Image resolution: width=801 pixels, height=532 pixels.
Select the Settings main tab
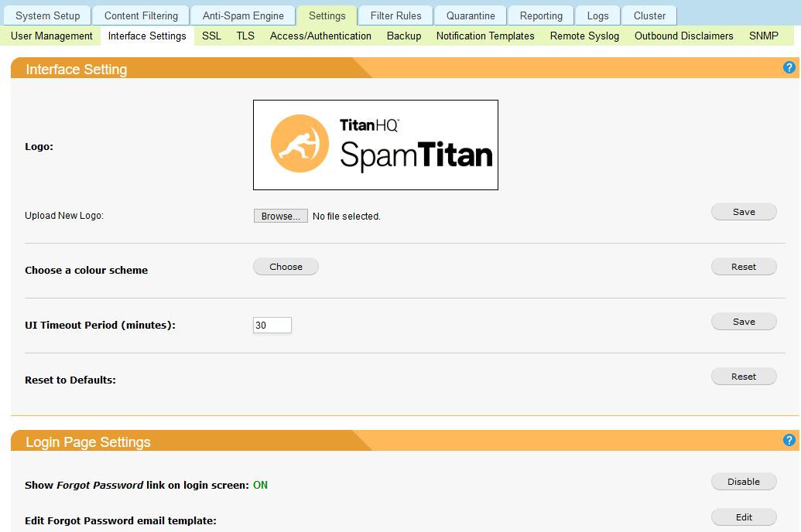(327, 15)
